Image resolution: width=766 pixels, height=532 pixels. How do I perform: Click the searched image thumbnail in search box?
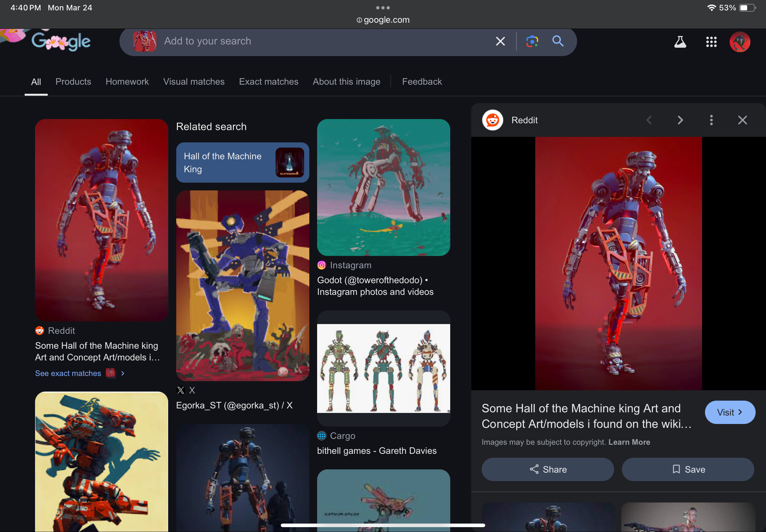[145, 41]
